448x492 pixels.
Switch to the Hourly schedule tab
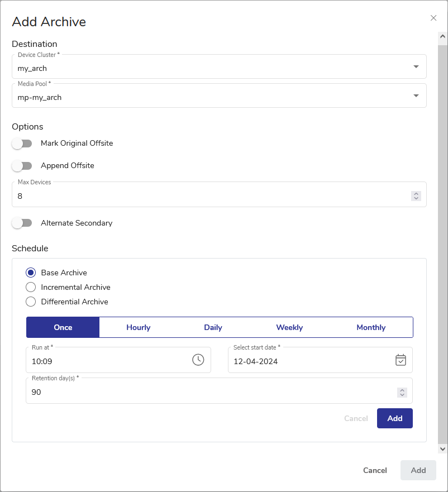(139, 328)
